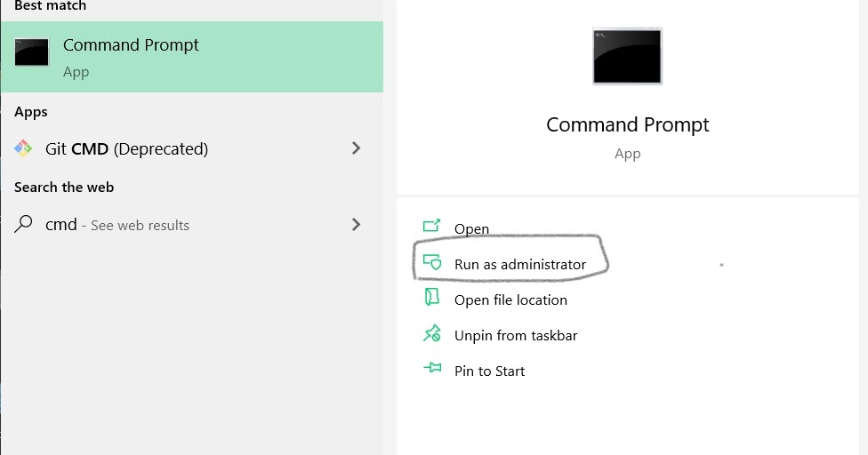Click the Git CMD colorful logo icon
The width and height of the screenshot is (868, 455).
coord(23,148)
